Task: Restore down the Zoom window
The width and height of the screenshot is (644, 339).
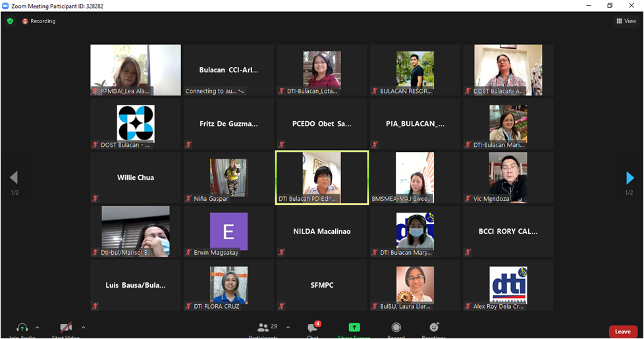Action: 610,6
